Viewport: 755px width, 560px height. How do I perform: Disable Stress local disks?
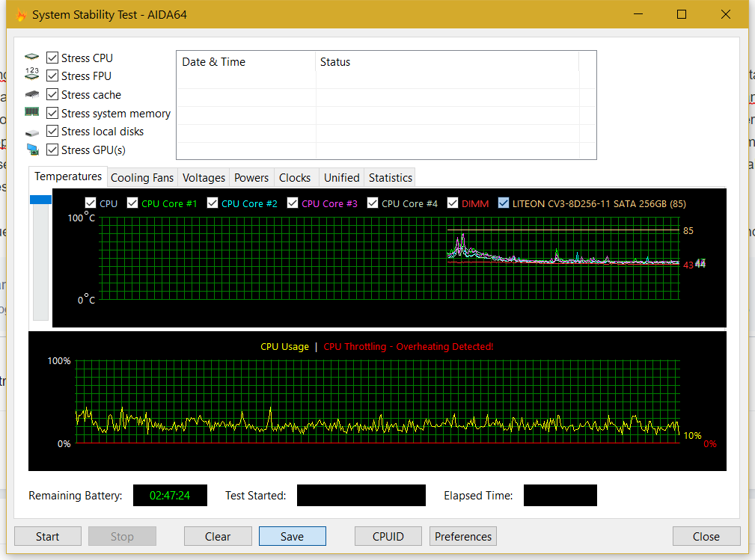52,131
